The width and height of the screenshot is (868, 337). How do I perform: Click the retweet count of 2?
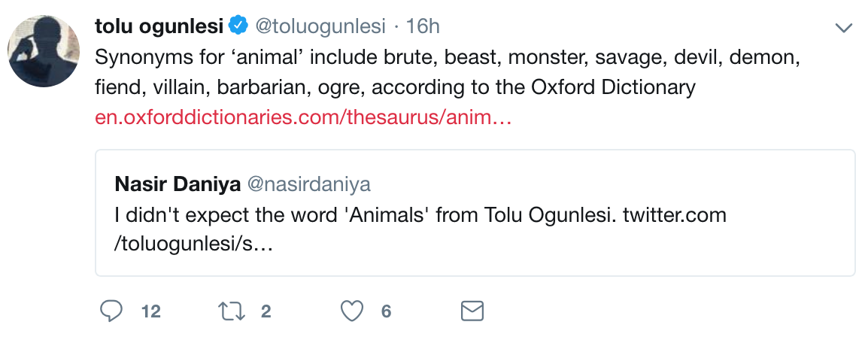(x=266, y=311)
